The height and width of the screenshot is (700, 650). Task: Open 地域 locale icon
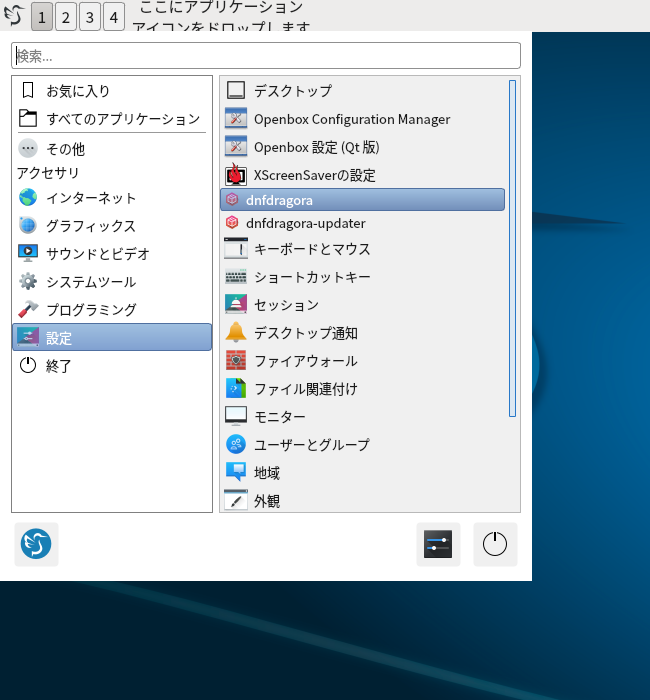pyautogui.click(x=236, y=472)
